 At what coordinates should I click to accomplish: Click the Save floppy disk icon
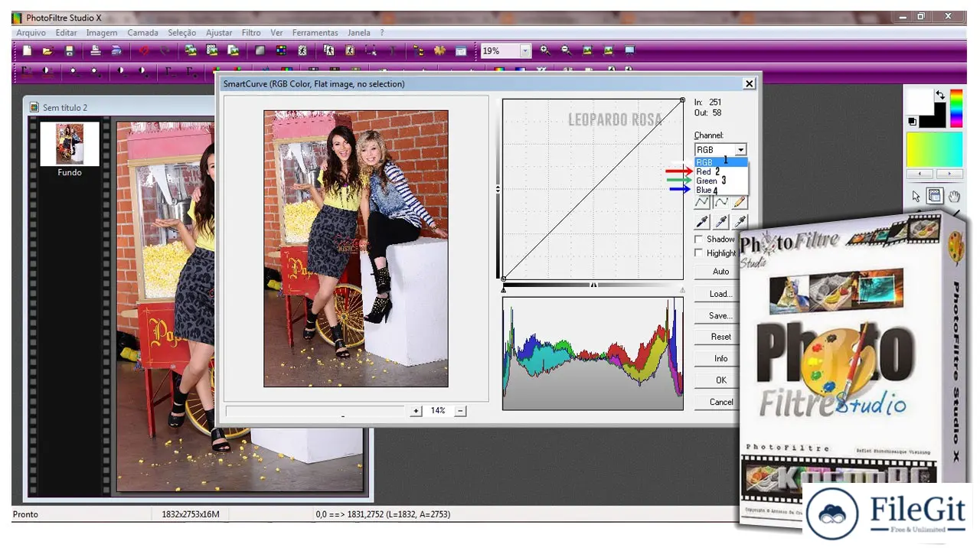pos(69,51)
